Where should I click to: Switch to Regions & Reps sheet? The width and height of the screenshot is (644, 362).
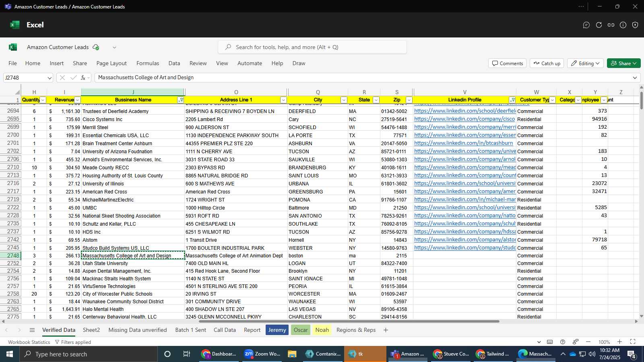tap(356, 330)
